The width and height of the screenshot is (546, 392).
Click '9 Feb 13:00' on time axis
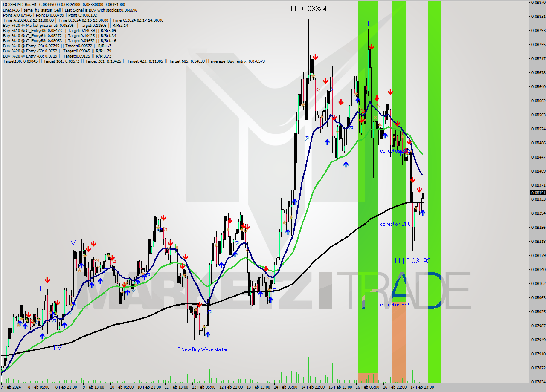tap(93, 387)
